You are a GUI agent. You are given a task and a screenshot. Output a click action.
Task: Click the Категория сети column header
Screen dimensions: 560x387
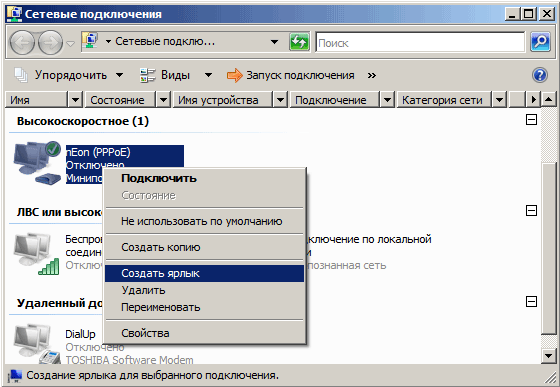click(445, 100)
